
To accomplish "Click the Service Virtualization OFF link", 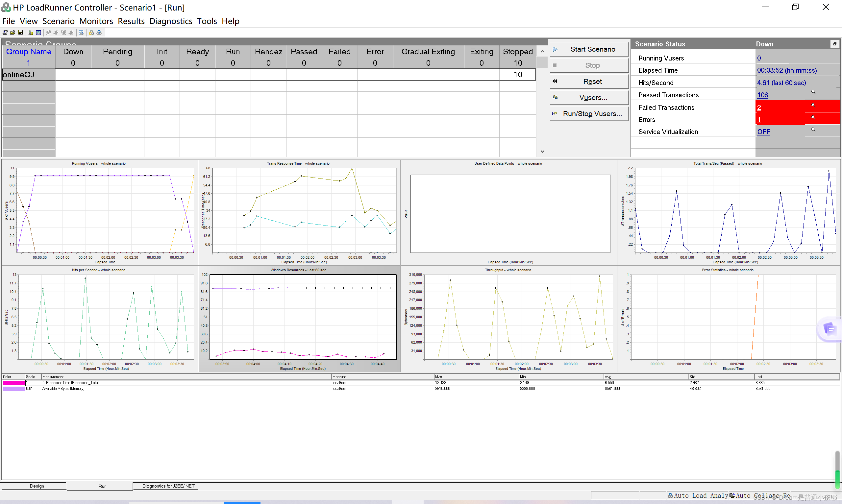I will point(763,132).
